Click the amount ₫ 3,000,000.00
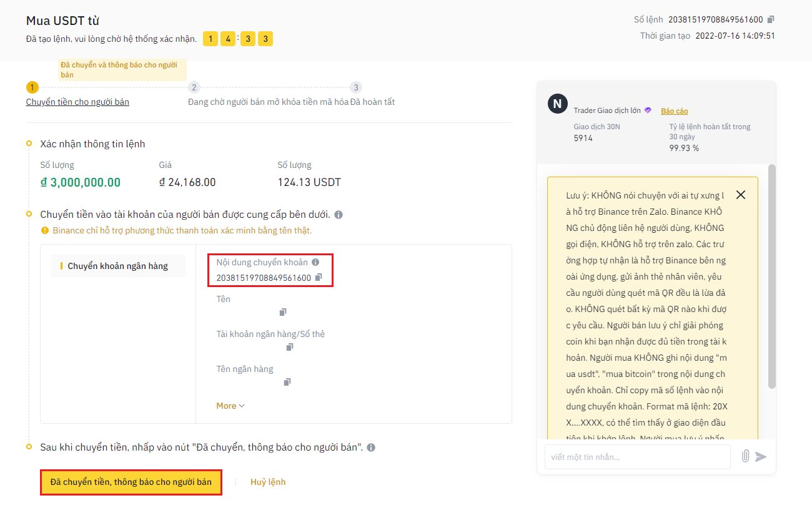 click(81, 182)
